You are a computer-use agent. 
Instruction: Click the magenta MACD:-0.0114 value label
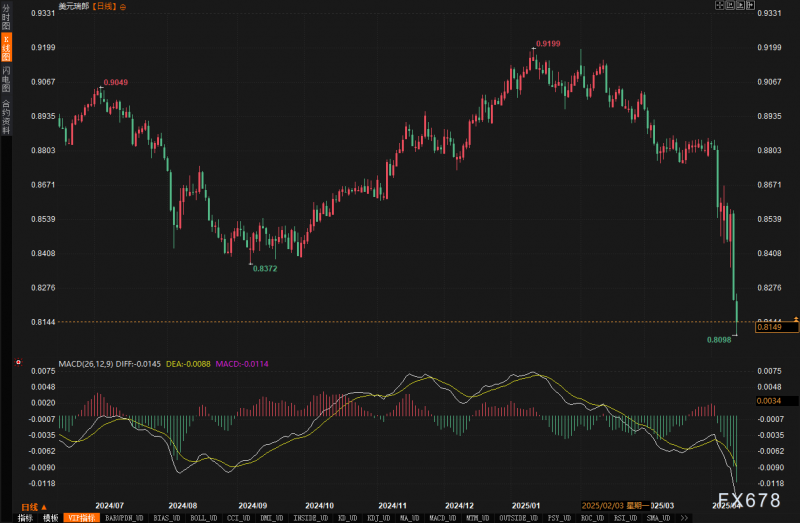pyautogui.click(x=242, y=364)
